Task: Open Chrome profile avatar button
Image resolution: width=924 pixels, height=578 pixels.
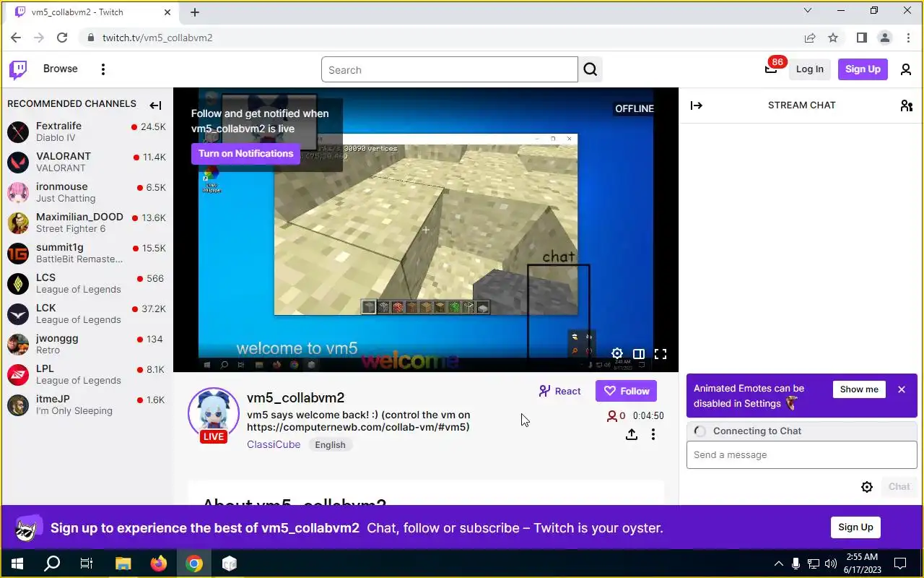Action: pyautogui.click(x=884, y=38)
